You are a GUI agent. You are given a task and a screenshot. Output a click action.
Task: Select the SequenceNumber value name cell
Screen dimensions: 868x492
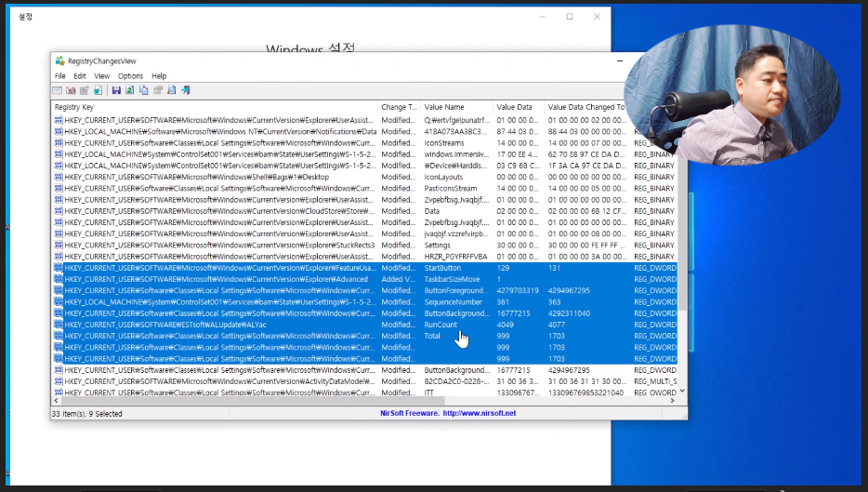[453, 302]
